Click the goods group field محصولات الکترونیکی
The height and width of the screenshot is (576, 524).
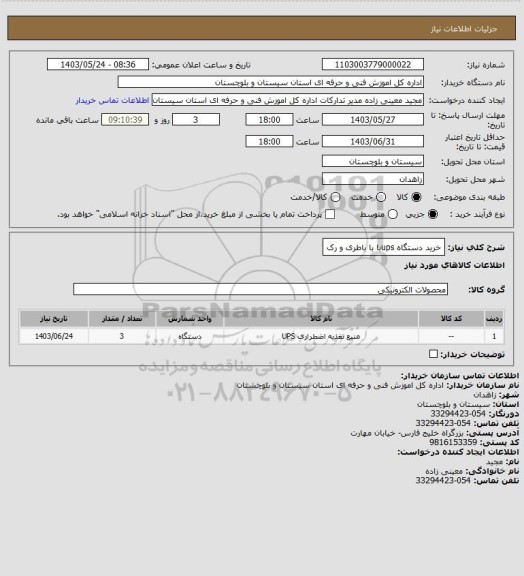pyautogui.click(x=260, y=289)
